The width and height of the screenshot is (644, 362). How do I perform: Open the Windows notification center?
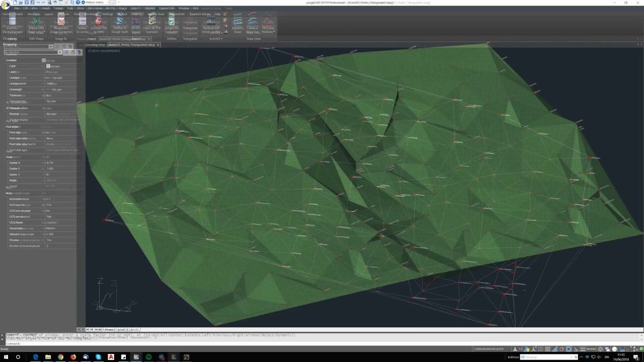636,357
